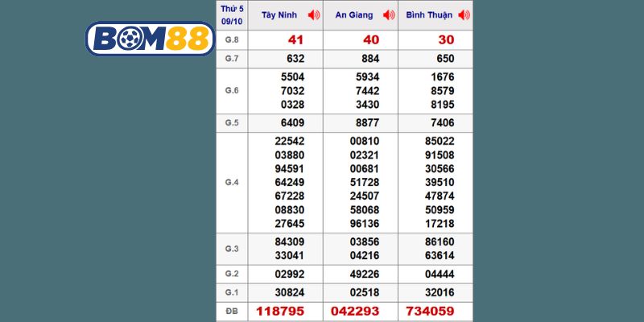Click the number 7442 in G.6
The width and height of the screenshot is (644, 322).
click(368, 91)
